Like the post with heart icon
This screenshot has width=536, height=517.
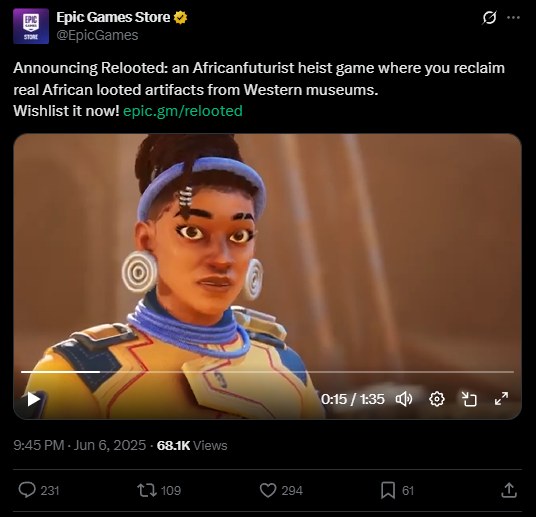pyautogui.click(x=268, y=490)
